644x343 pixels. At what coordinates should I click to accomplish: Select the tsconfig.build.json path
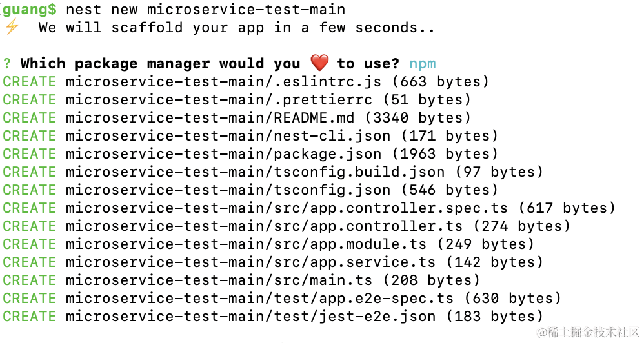(x=255, y=172)
